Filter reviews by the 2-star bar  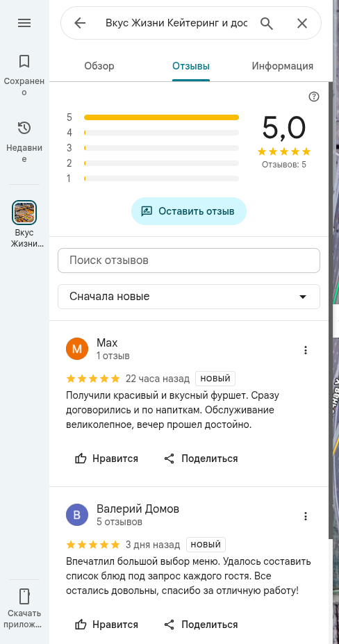click(161, 163)
